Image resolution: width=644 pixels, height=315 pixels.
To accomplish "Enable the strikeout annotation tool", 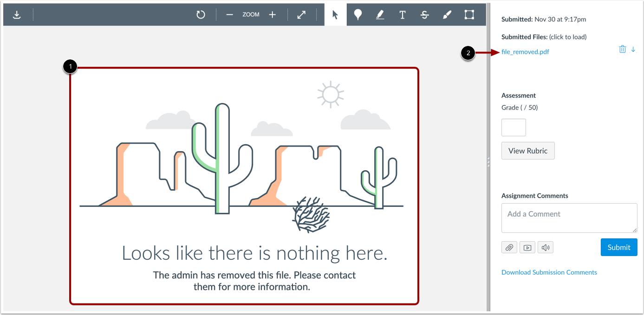I will click(x=424, y=14).
